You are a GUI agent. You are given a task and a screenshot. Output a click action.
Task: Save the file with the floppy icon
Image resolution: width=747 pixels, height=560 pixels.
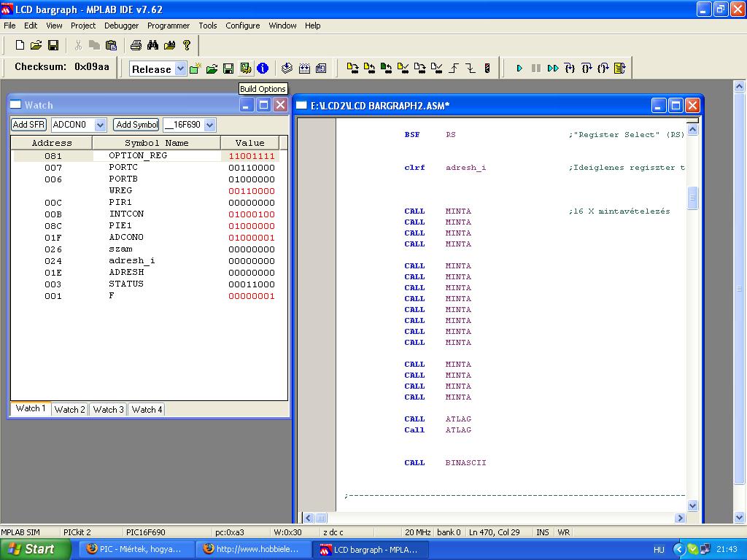[53, 44]
